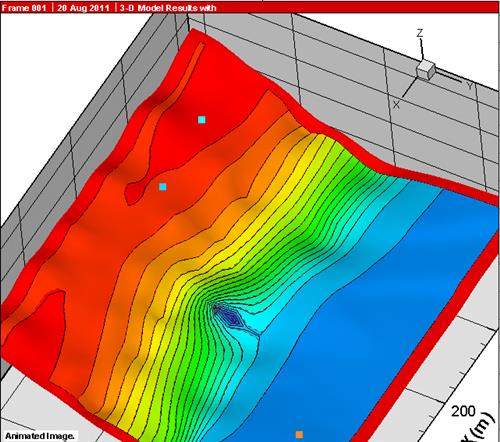Click the Z label on the axis triad
The height and width of the screenshot is (442, 500).
pyautogui.click(x=420, y=33)
